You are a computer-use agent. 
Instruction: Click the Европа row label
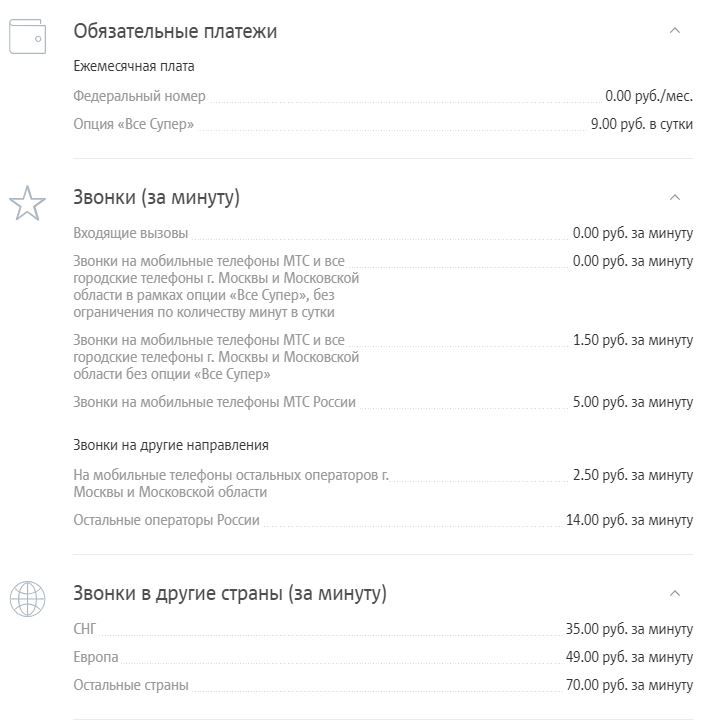click(96, 657)
